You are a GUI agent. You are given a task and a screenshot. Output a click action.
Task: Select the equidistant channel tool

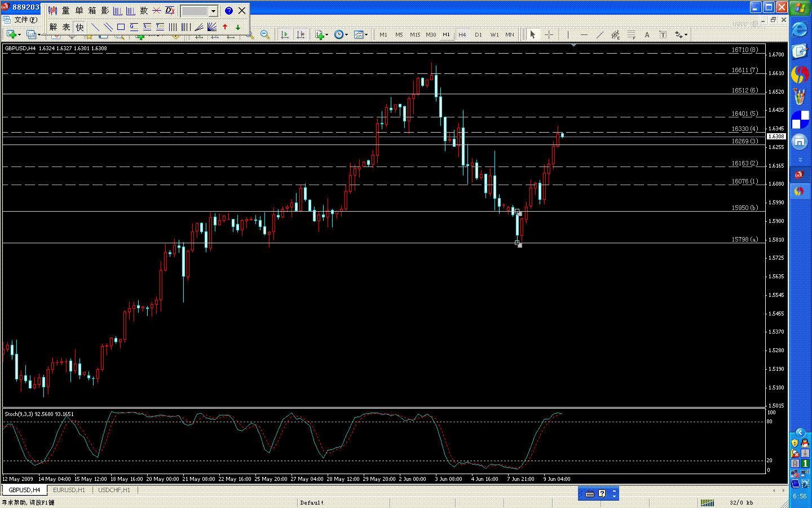[x=616, y=34]
